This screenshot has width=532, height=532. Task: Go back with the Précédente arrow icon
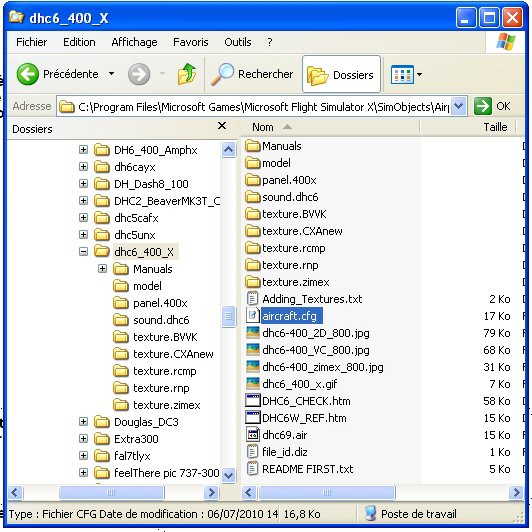coord(27,74)
